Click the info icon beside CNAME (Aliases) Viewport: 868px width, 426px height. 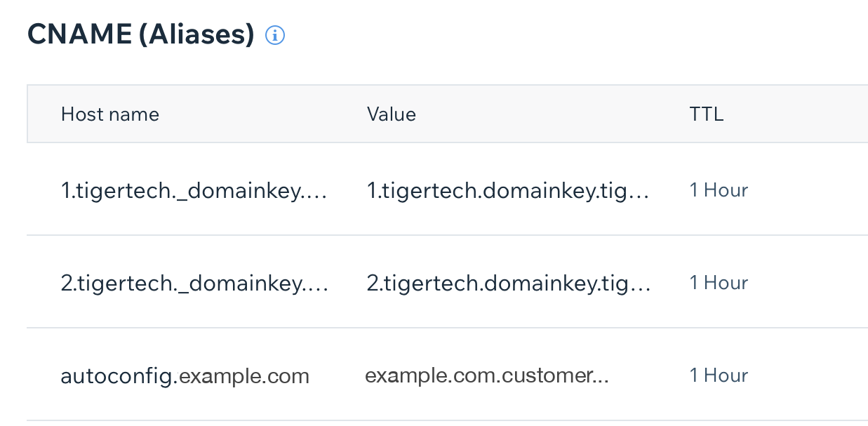coord(275,35)
